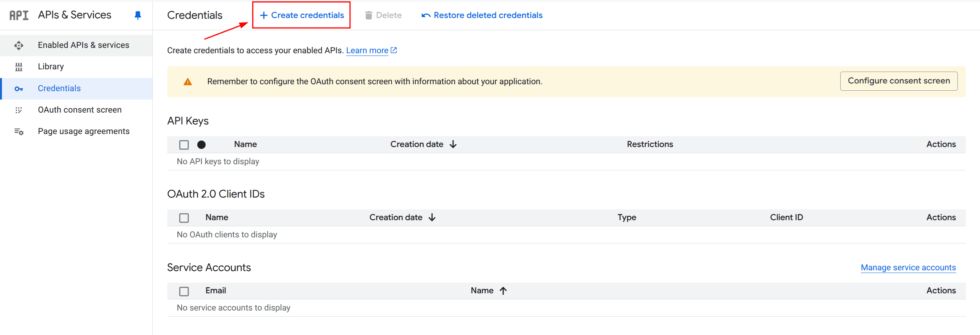Follow the Learn more link
980x335 pixels.
pos(367,50)
